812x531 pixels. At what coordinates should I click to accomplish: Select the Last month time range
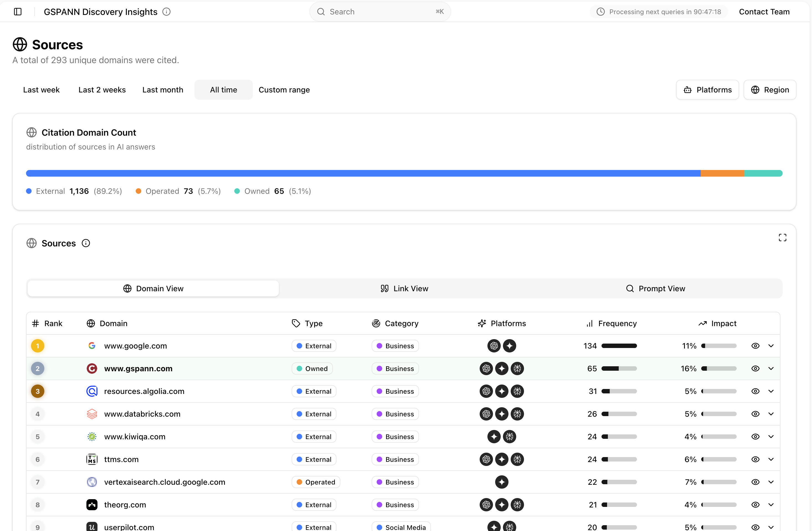click(163, 90)
